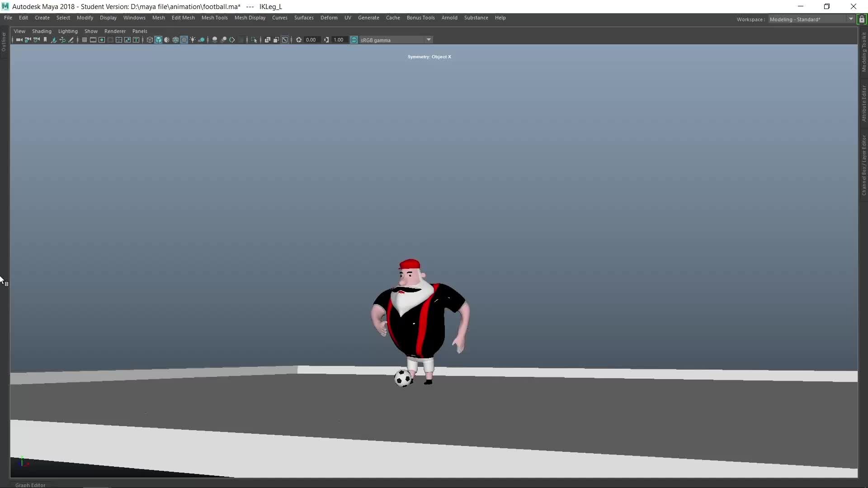The width and height of the screenshot is (868, 488).
Task: Enable all lights with the lightbulb icon
Action: [x=193, y=40]
